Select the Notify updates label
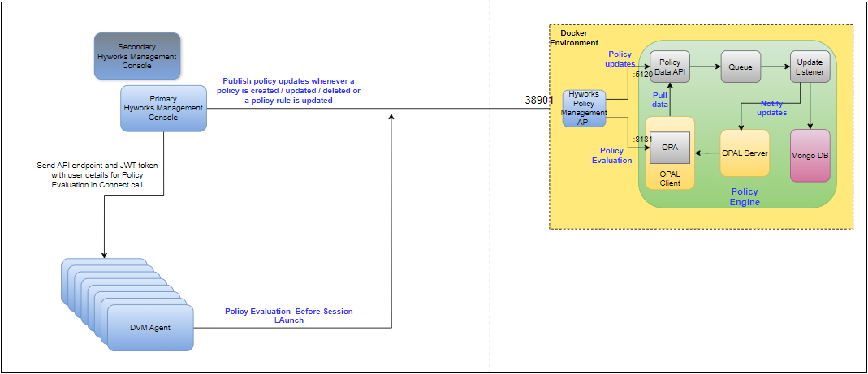868x374 pixels. coord(771,108)
